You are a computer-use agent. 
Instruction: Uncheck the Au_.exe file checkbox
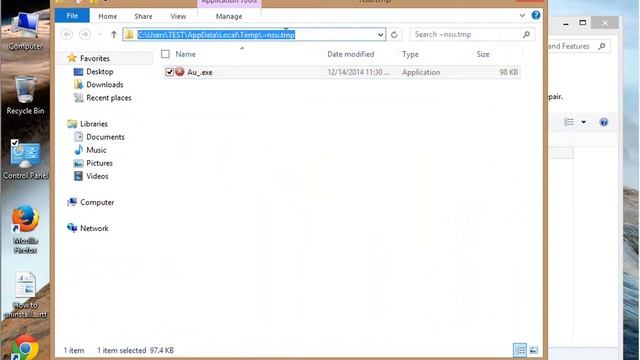click(169, 72)
